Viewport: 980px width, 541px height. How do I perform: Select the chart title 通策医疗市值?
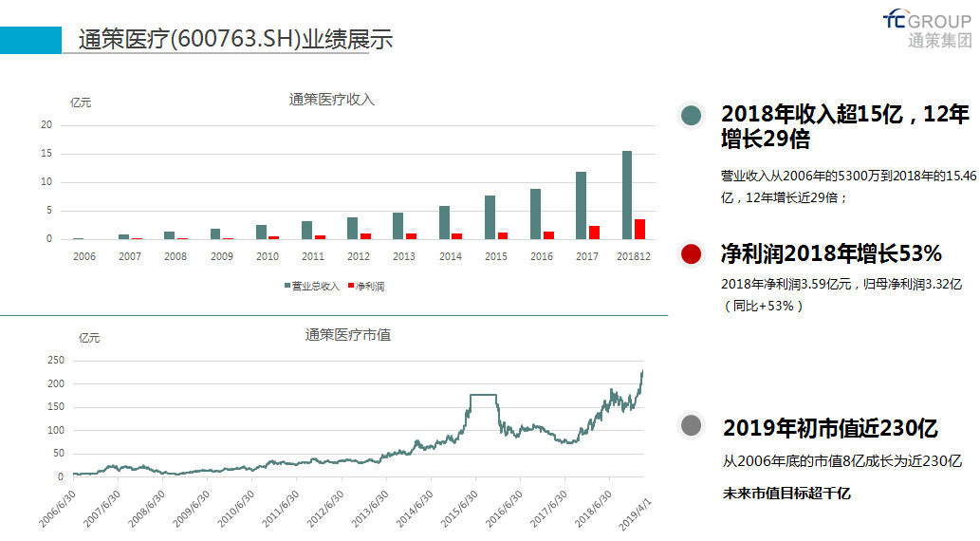point(347,335)
